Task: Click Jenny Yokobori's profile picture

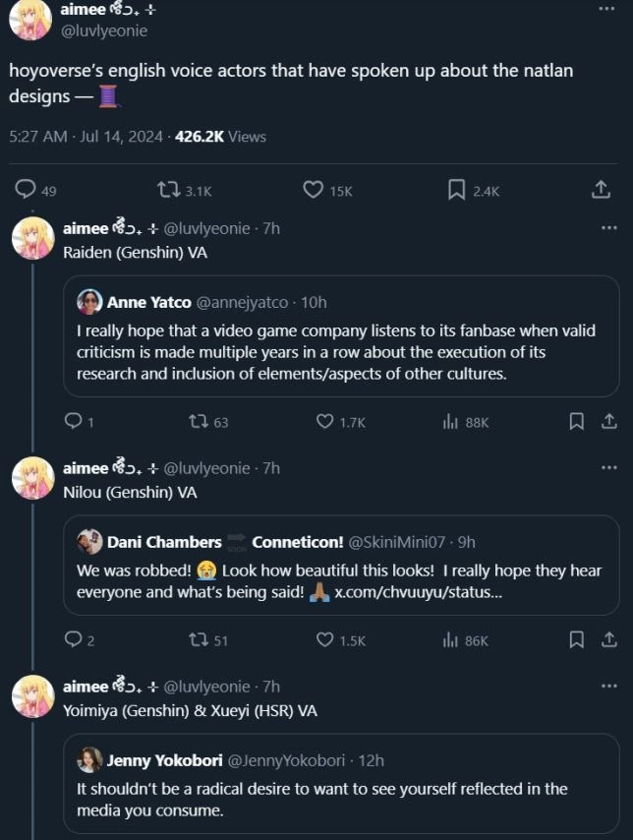Action: click(90, 759)
